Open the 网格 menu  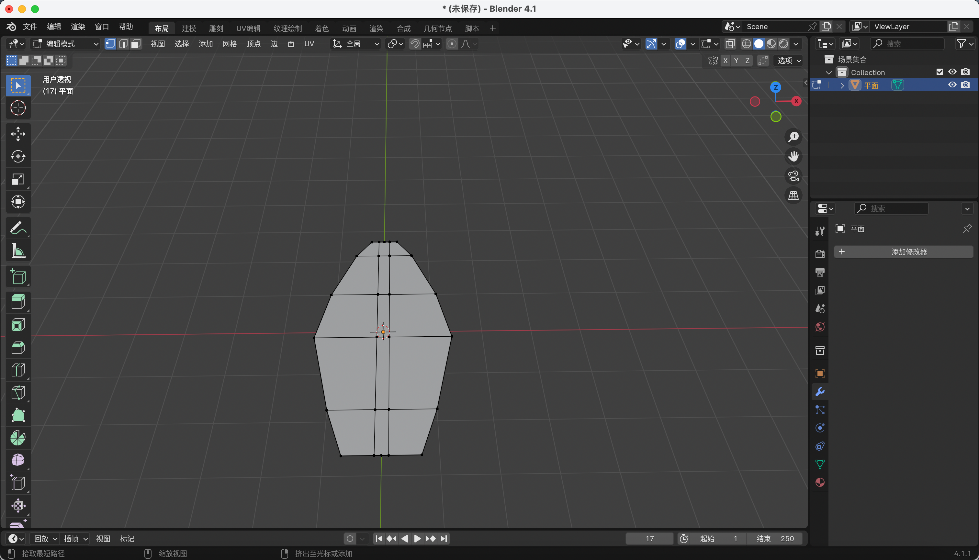[x=229, y=44]
